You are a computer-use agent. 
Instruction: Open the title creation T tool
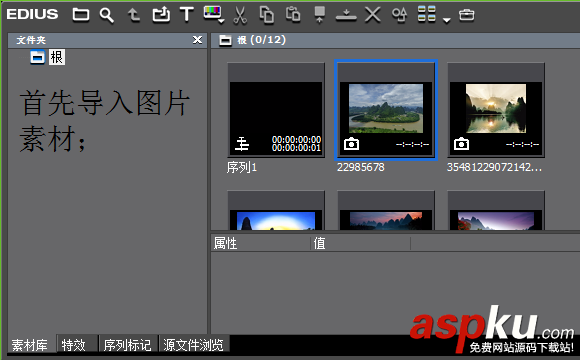click(187, 15)
